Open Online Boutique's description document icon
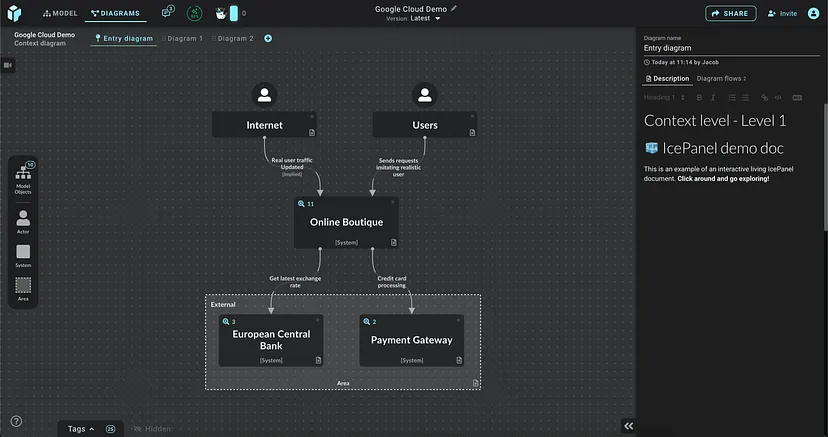This screenshot has width=828, height=437. tap(393, 242)
